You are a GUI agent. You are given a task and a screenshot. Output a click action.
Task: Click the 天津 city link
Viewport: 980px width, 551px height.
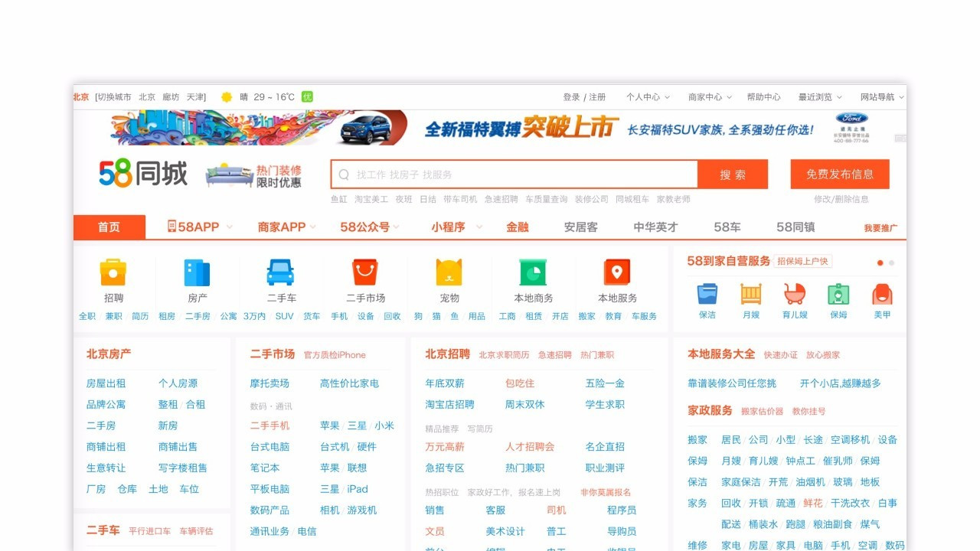(x=196, y=97)
